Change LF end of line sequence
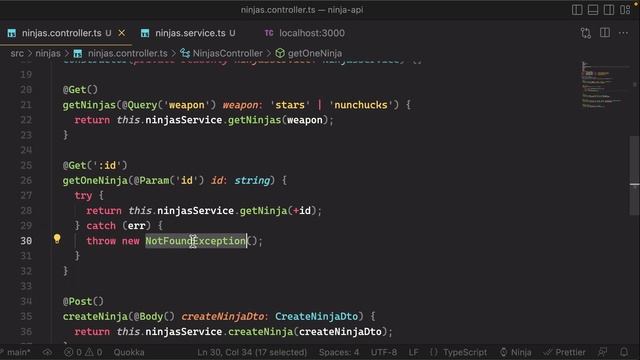The height and width of the screenshot is (360, 640). click(x=413, y=352)
